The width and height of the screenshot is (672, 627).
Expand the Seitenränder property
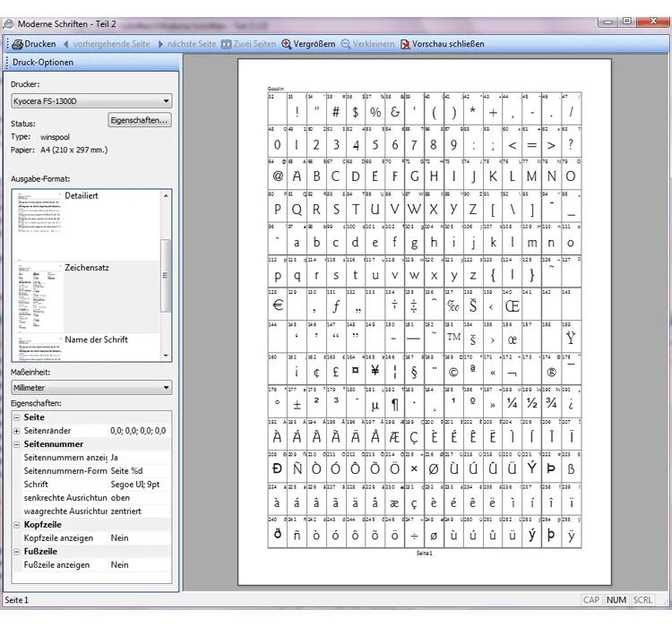tap(17, 431)
